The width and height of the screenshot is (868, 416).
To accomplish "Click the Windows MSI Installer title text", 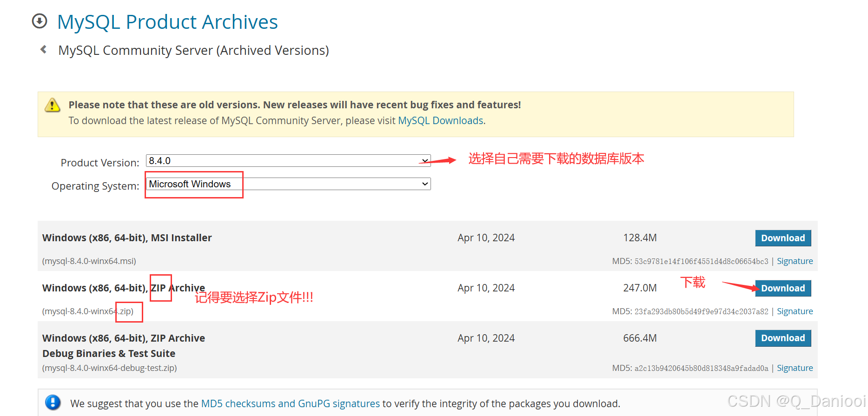I will 127,238.
